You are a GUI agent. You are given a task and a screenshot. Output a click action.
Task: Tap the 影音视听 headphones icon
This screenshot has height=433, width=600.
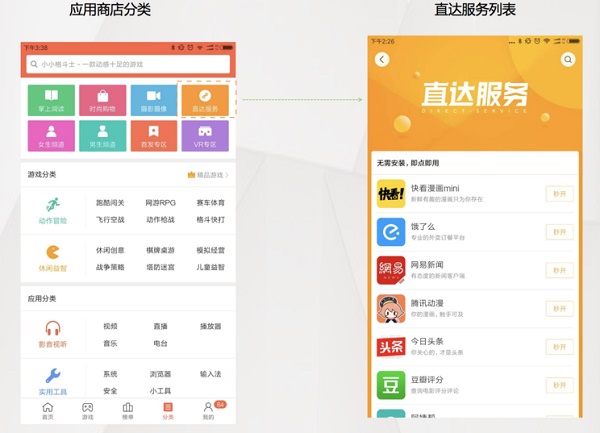coord(52,332)
